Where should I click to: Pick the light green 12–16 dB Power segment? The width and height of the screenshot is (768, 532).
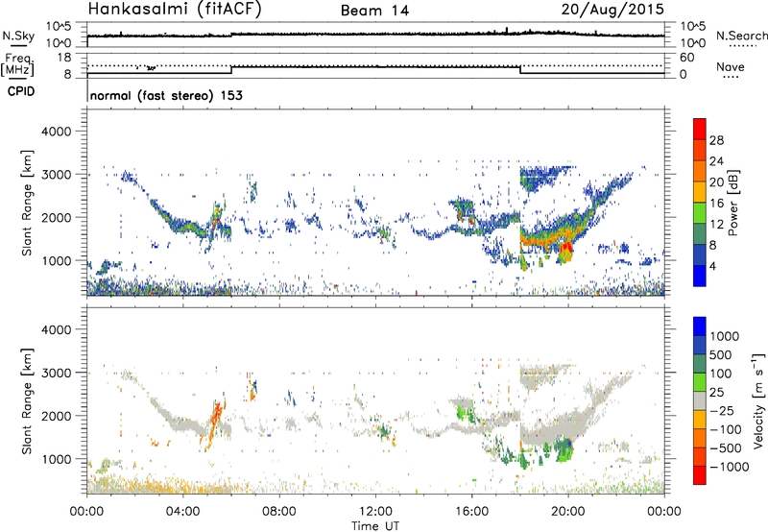tap(700, 213)
